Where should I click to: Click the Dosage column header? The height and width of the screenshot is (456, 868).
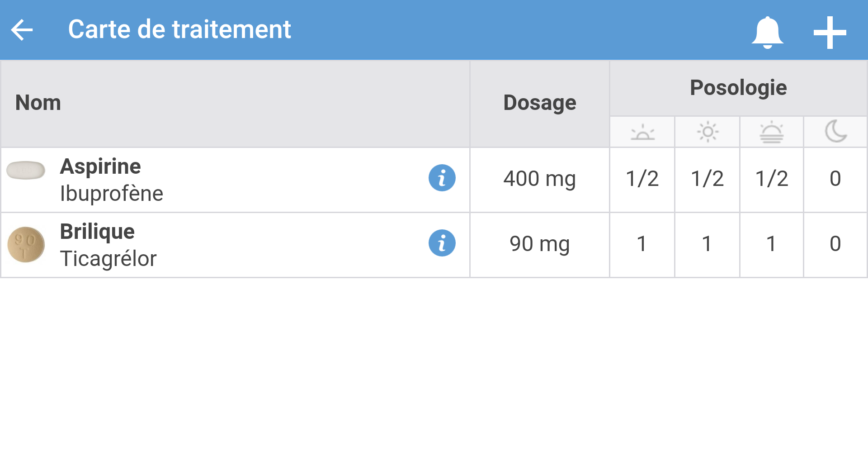(539, 103)
